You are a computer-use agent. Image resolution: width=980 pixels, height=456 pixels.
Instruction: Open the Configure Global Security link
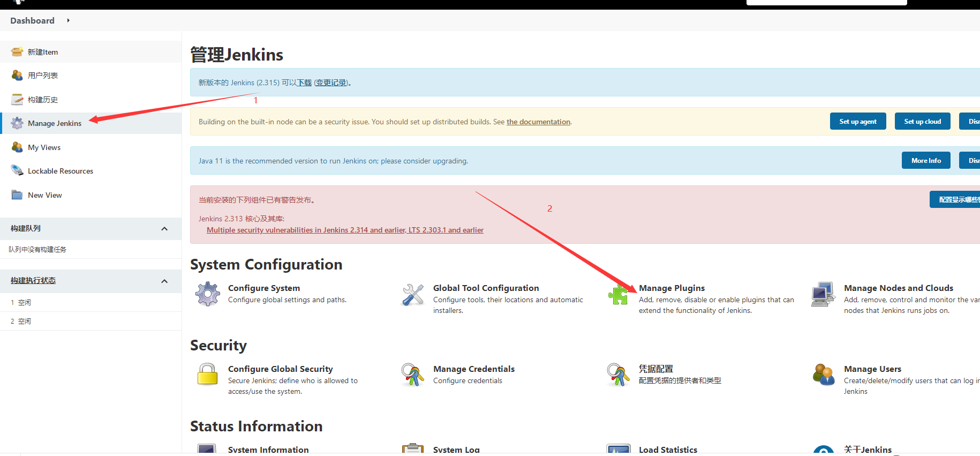click(x=280, y=369)
